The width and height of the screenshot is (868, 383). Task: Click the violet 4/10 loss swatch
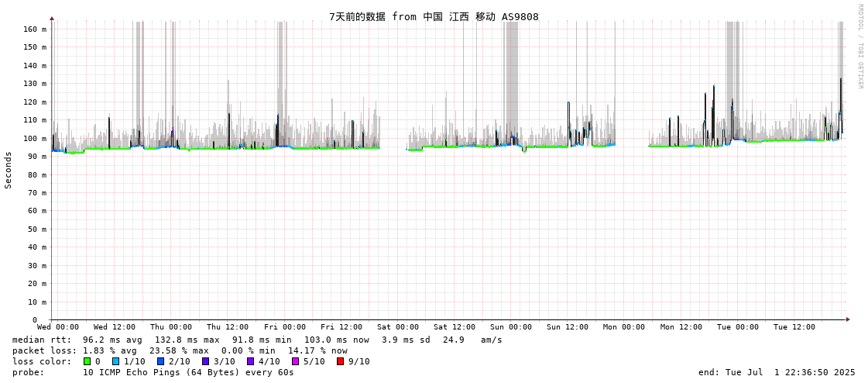tap(251, 361)
